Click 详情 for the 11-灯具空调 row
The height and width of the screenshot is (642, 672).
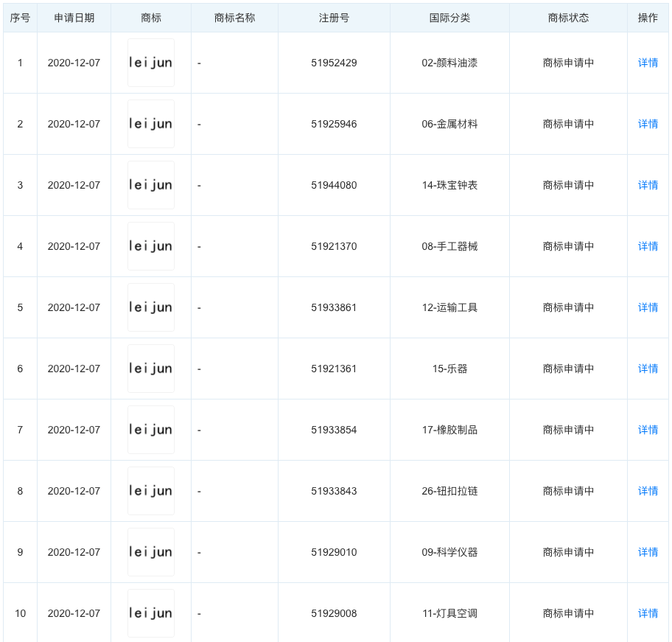point(648,613)
